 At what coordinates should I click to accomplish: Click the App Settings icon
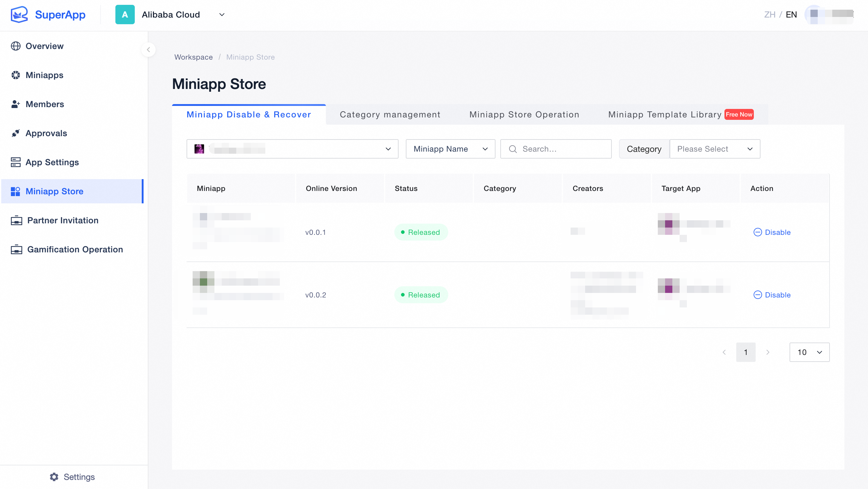tap(15, 162)
